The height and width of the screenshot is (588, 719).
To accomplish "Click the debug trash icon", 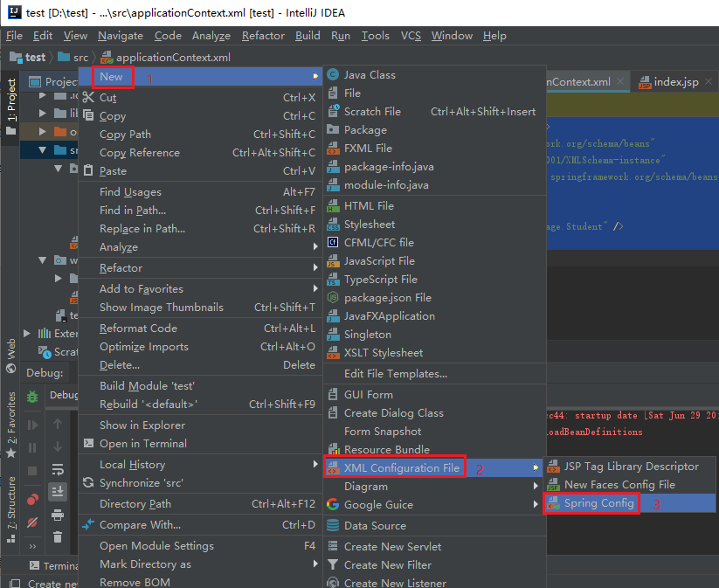I will pos(58,536).
